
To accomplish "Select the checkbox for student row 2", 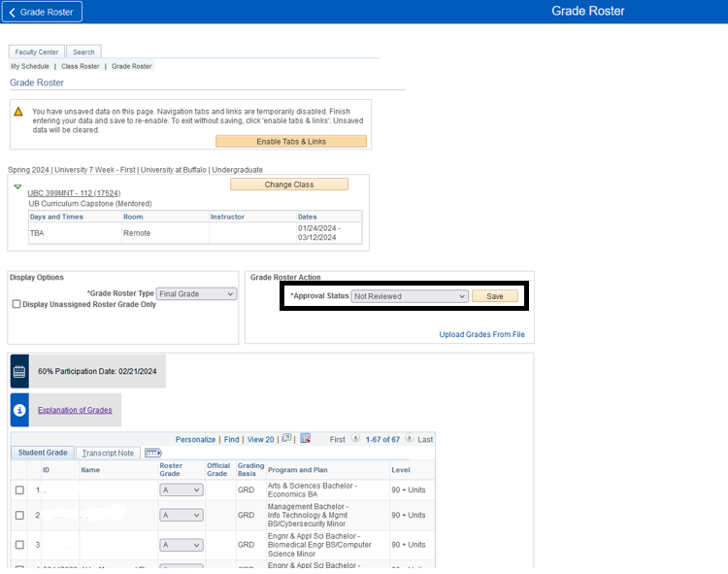I will point(19,515).
